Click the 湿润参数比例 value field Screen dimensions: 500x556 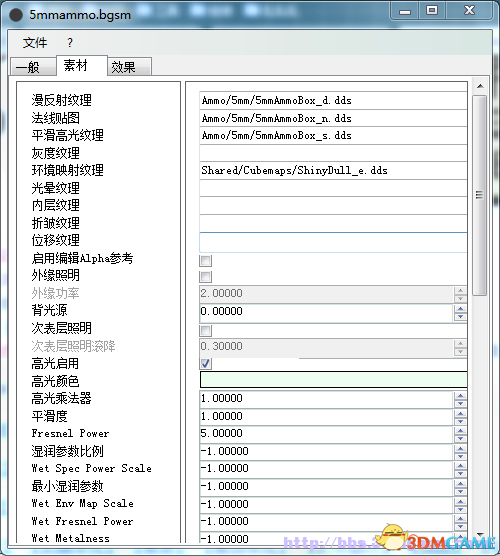(326, 452)
